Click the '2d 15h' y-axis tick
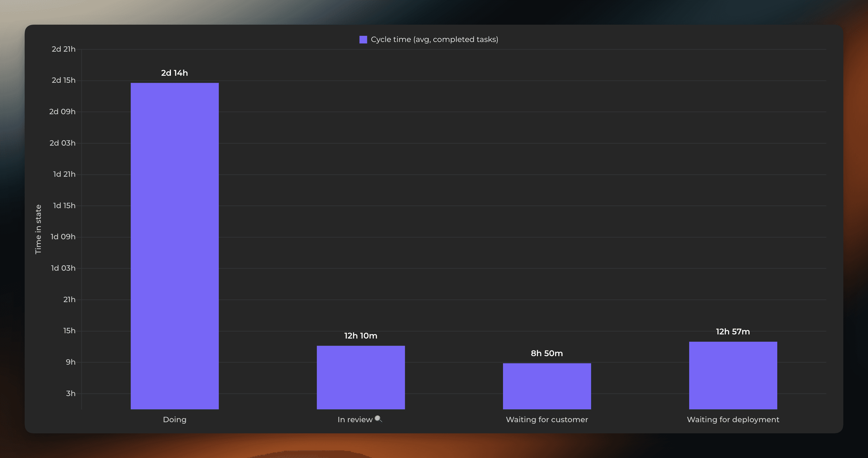Image resolution: width=868 pixels, height=458 pixels. pos(63,80)
